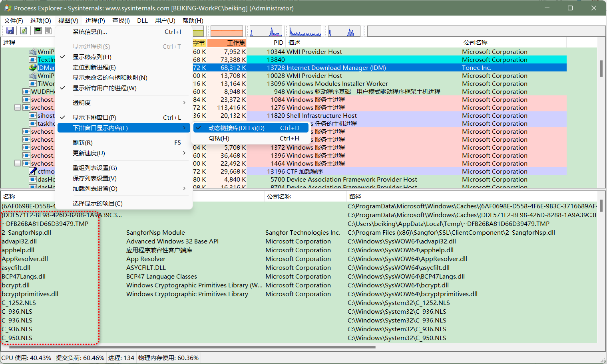Click the WmiPrvSE icon in PID 10344 row
Image resolution: width=607 pixels, height=364 pixels.
(x=33, y=52)
